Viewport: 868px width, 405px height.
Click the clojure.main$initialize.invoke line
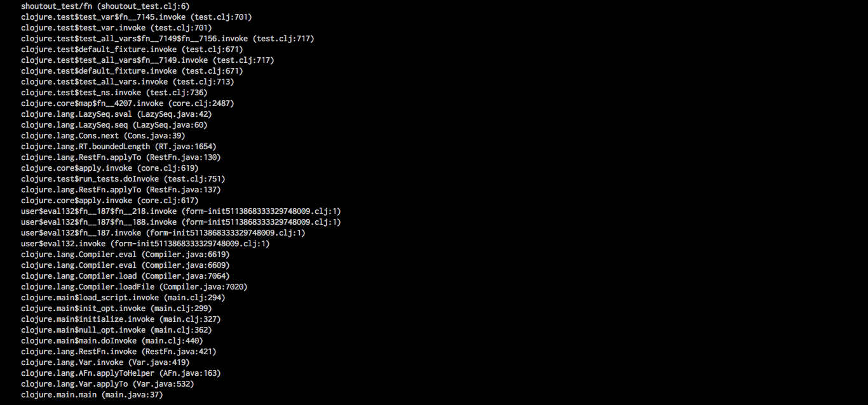tap(121, 319)
